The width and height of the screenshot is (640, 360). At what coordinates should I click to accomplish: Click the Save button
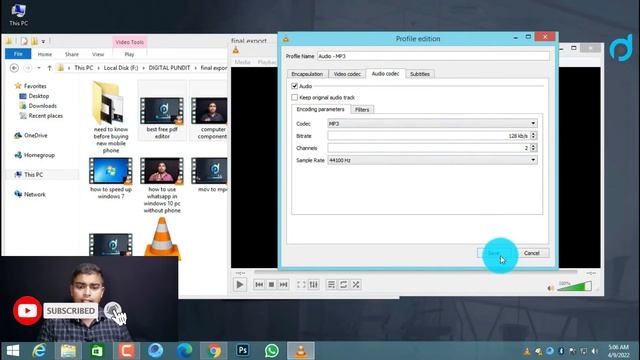[x=494, y=253]
